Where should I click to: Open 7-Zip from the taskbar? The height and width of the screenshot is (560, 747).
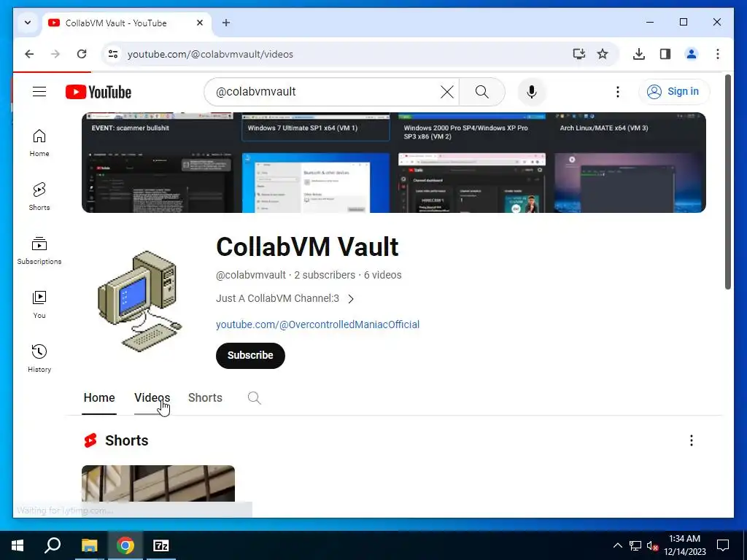coord(161,545)
